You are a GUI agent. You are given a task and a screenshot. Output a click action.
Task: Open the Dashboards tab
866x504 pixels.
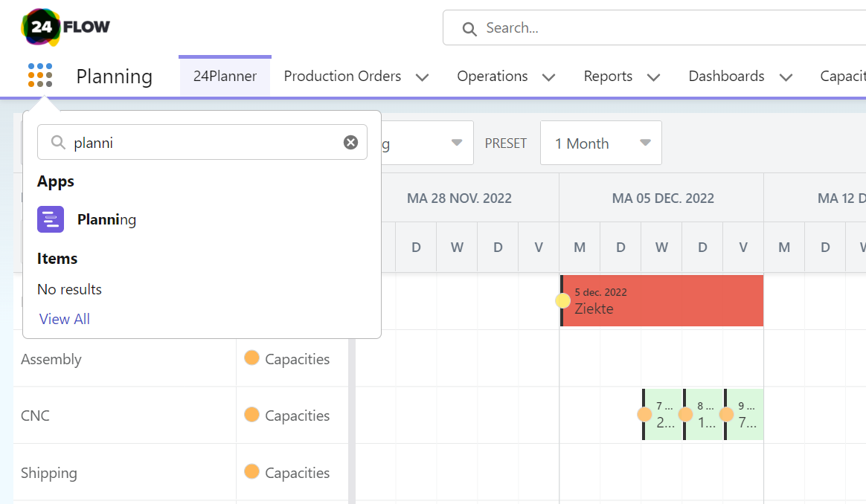tap(726, 77)
